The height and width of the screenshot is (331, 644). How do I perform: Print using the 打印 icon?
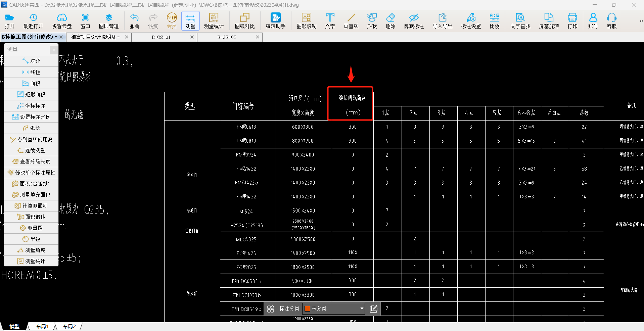(572, 21)
